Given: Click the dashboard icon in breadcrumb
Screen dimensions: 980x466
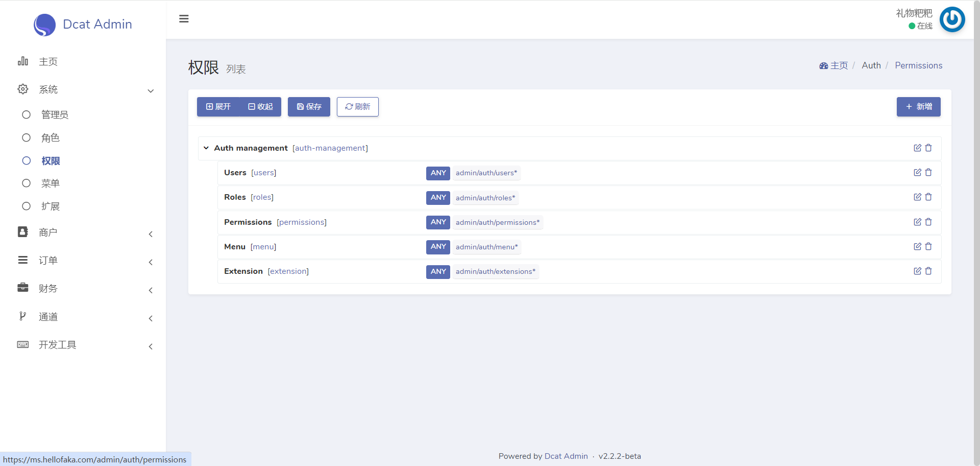Looking at the screenshot, I should click(x=823, y=65).
